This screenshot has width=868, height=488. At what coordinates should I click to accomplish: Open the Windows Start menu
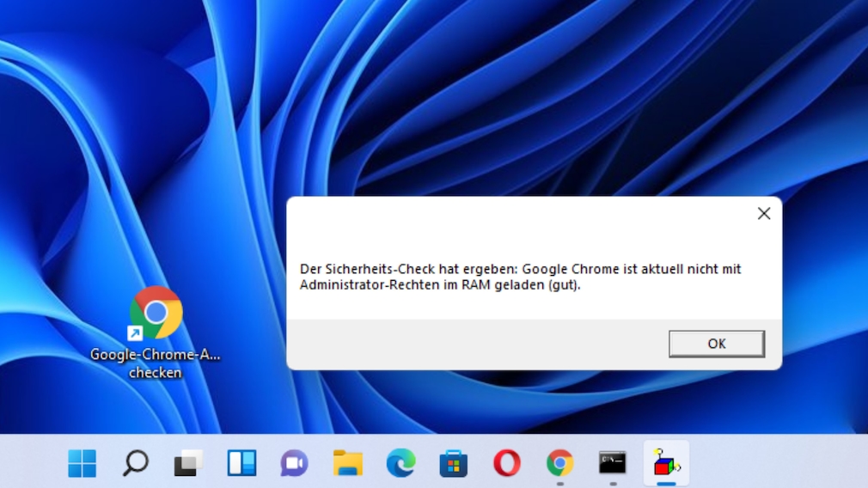click(x=83, y=464)
